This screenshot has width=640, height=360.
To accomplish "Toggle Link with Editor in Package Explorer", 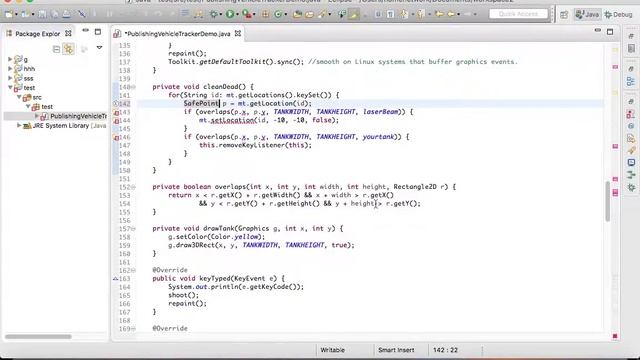I will coord(69,49).
